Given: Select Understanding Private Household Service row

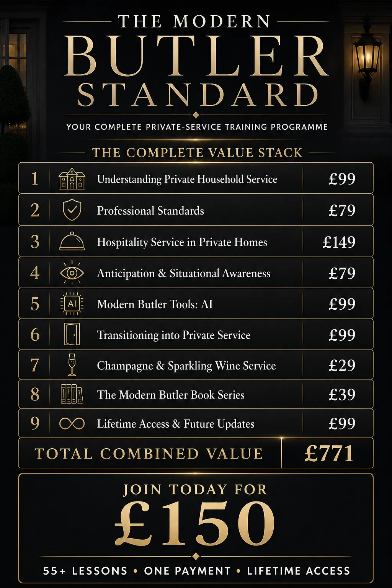Looking at the screenshot, I should coord(196,178).
